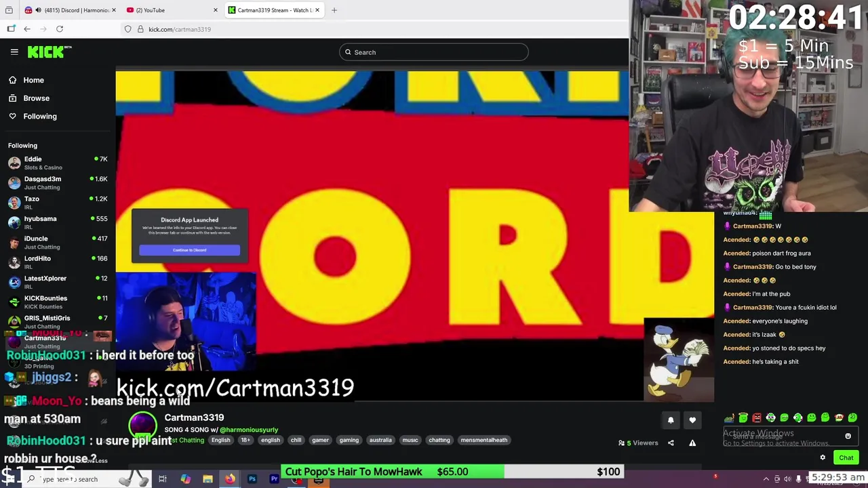868x488 pixels.
Task: Open KICKBounties channel in Following list
Action: pos(58,302)
